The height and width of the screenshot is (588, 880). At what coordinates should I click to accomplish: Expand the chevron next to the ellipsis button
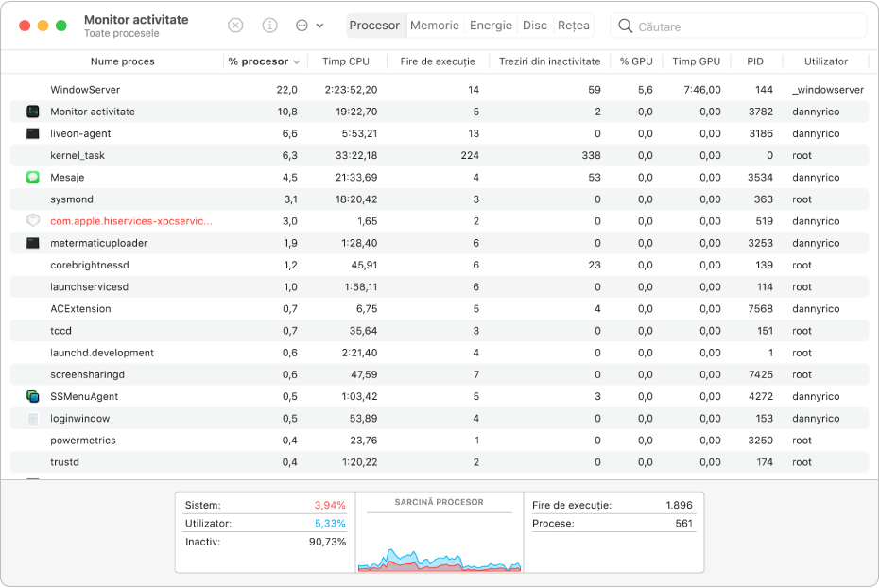[319, 26]
